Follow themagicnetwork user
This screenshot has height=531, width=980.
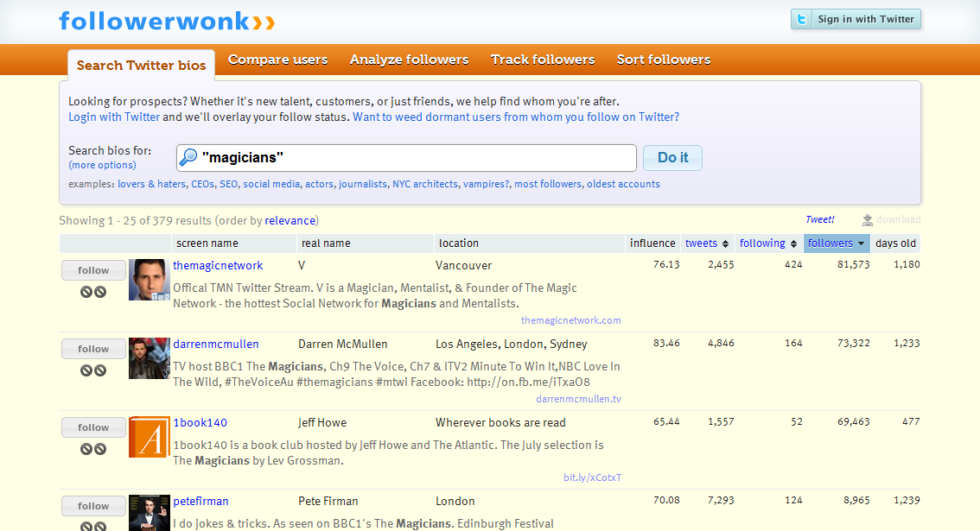click(93, 270)
